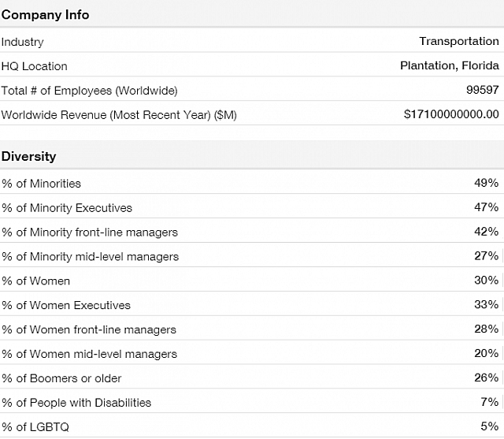This screenshot has height=439, width=504.
Task: Click the 30% value for Women
Action: (x=486, y=281)
